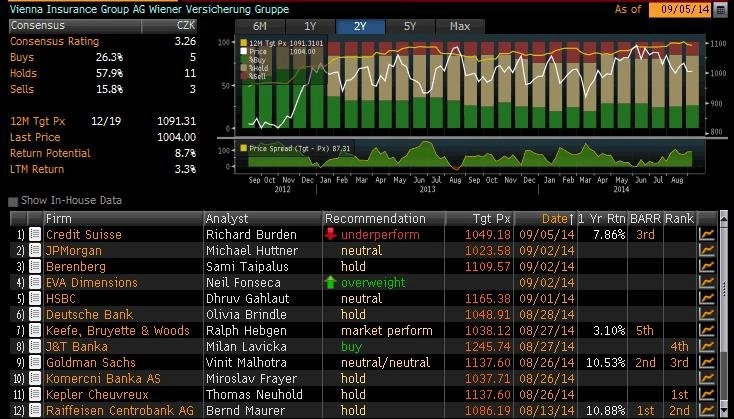Click the Consensus Rating label

[x=55, y=41]
